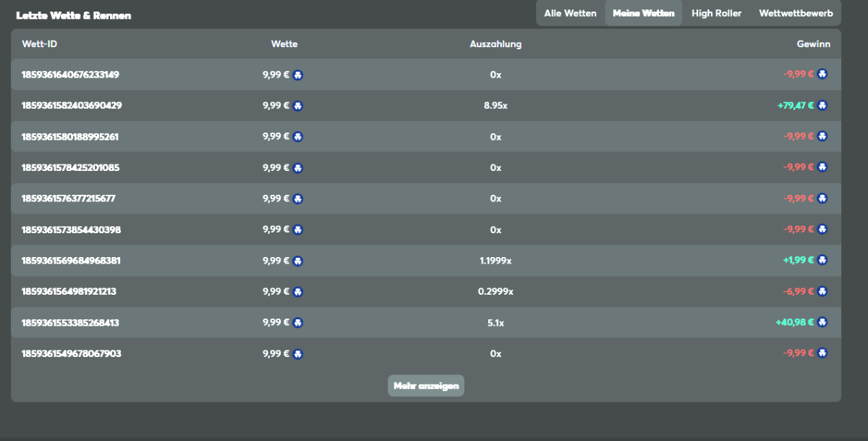Screen dimensions: 868x441
Task: Click bet coin icon in row 1859361573854430398
Action: pos(297,230)
